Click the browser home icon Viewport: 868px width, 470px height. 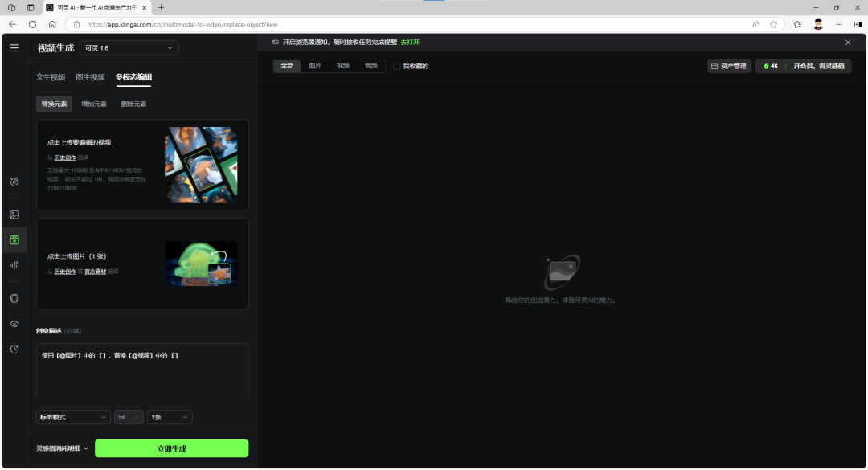[x=52, y=24]
